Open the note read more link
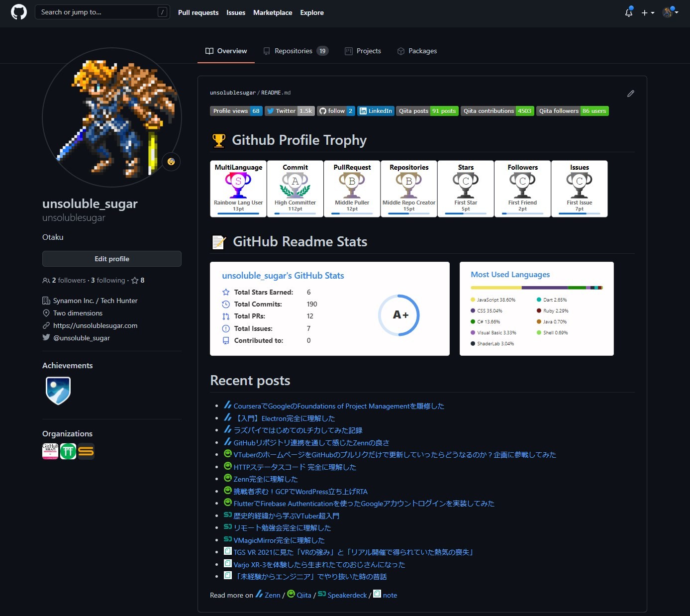690x616 pixels. [390, 595]
